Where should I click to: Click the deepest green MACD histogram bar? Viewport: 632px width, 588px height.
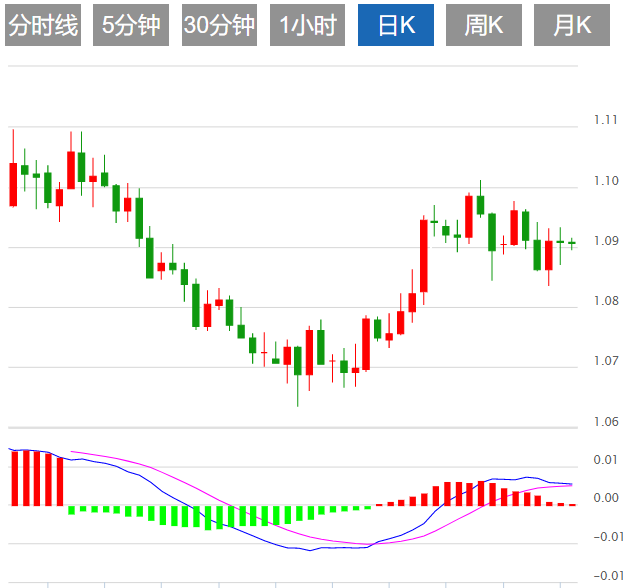(x=208, y=518)
